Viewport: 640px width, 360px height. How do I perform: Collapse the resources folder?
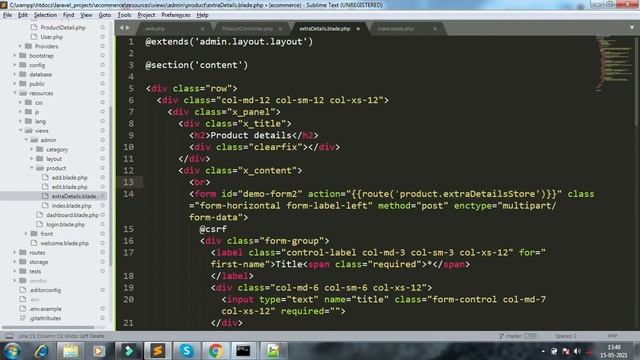pos(15,93)
